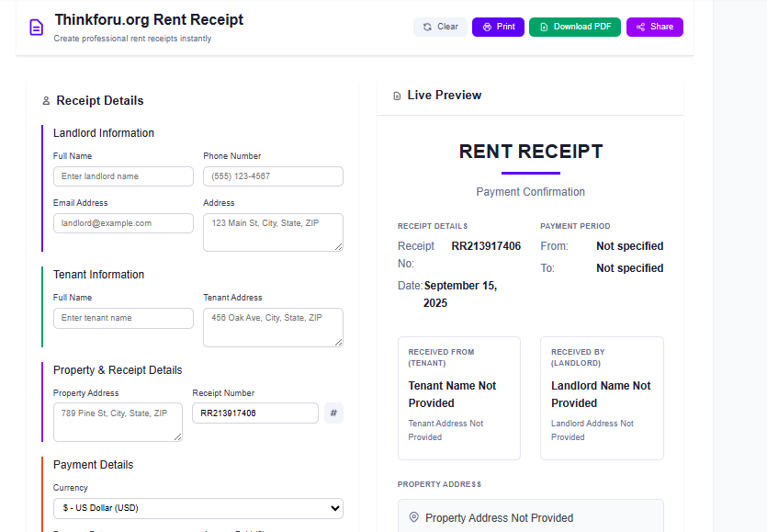Click the RENT RECEIPT heading in preview
The image size is (767, 532).
(531, 152)
